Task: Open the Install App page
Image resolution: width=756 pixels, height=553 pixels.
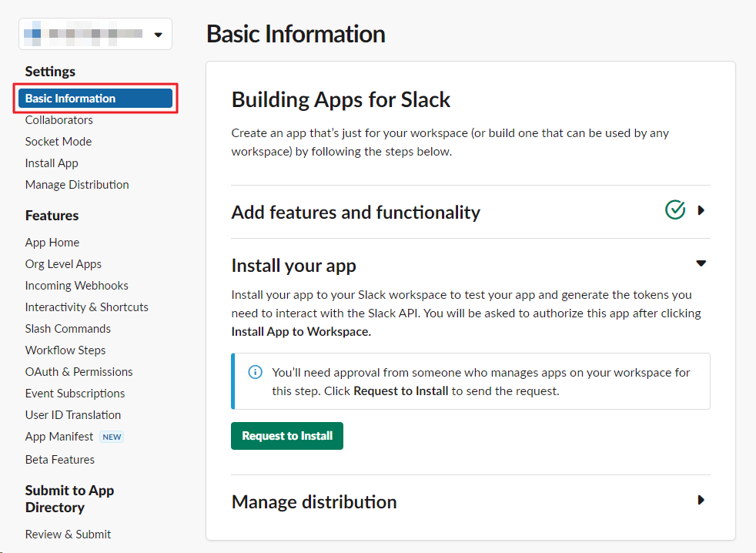Action: point(52,163)
